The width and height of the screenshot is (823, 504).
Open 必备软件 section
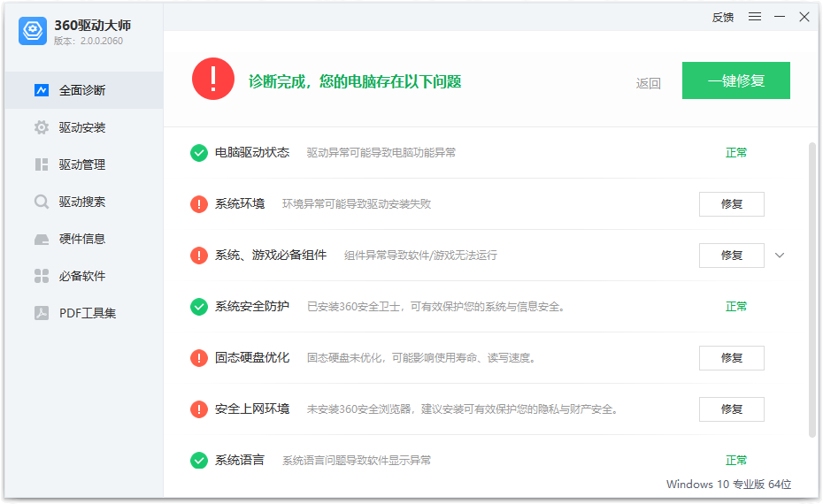click(x=84, y=276)
